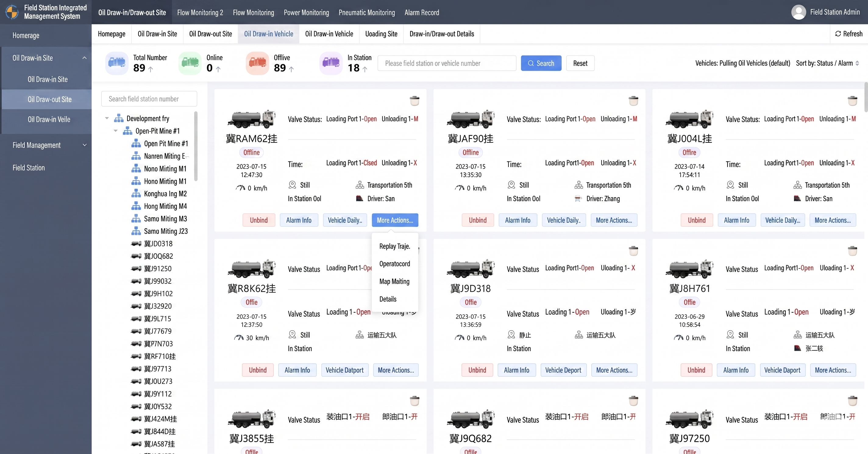Click the app logo in the header
This screenshot has width=868, height=454.
12,12
